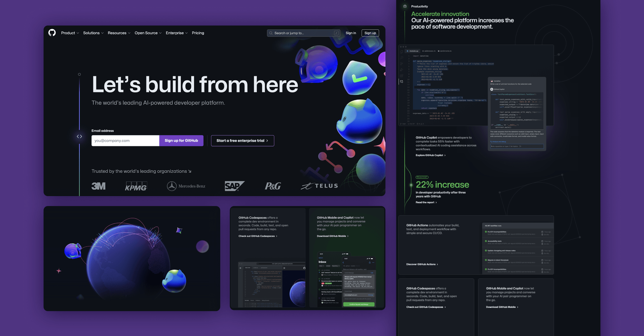Click the slash shortcut badge in the search box
Screen dimensions: 644x336
click(x=336, y=33)
